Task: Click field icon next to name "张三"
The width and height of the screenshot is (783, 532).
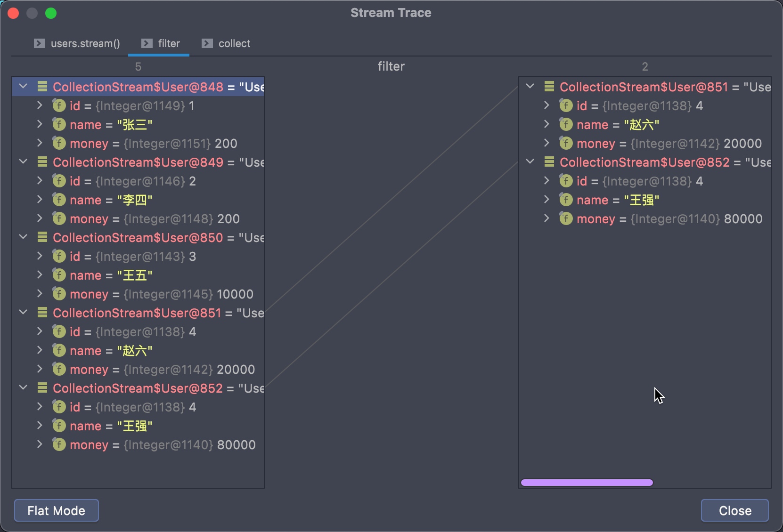Action: tap(59, 124)
